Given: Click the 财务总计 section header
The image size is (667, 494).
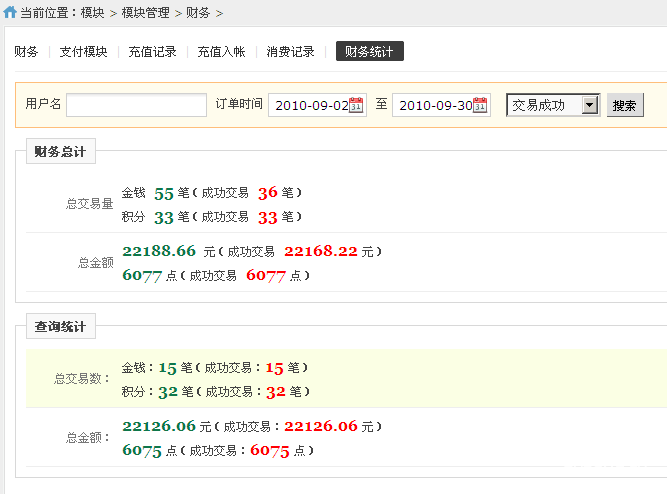Looking at the screenshot, I should pyautogui.click(x=60, y=153).
